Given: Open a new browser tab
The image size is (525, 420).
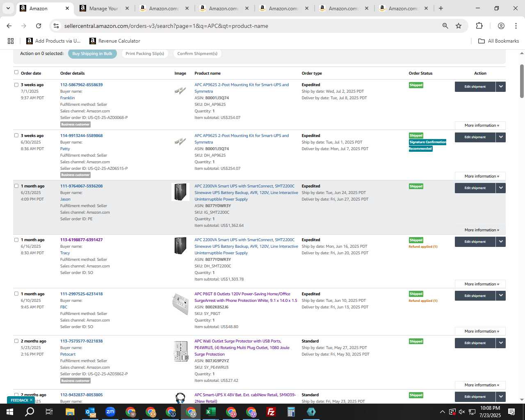Looking at the screenshot, I should tap(441, 8).
